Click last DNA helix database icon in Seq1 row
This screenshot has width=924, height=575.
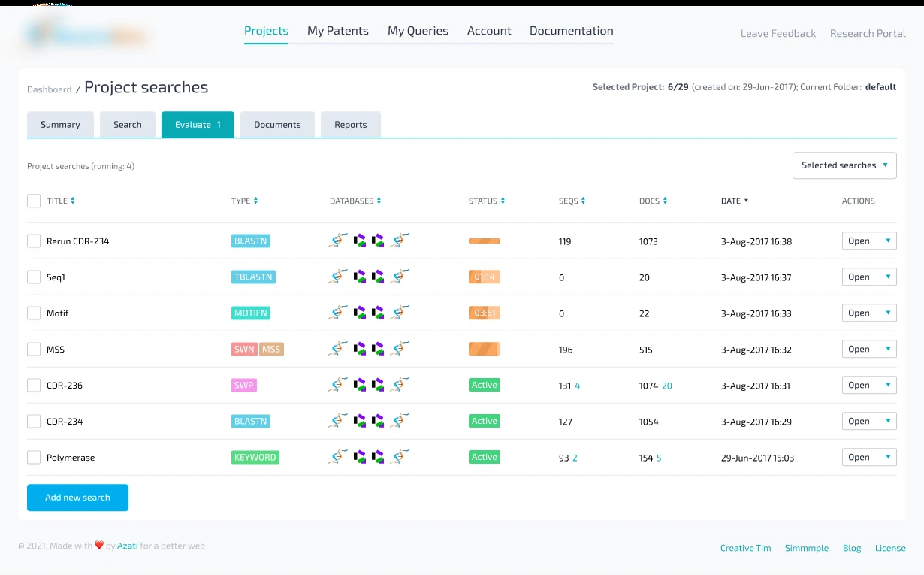(400, 277)
